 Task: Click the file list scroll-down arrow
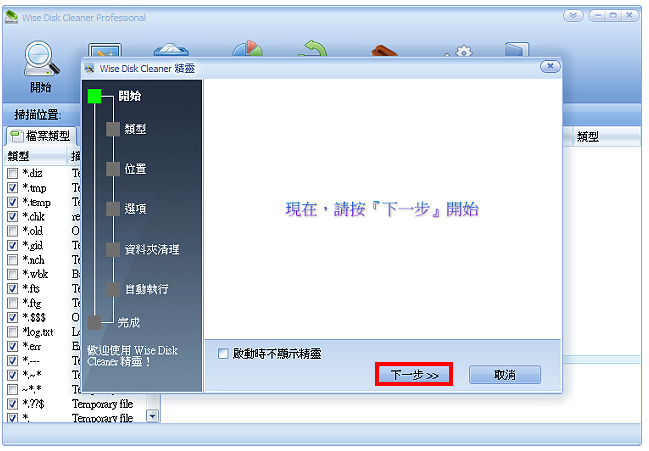pyautogui.click(x=153, y=415)
